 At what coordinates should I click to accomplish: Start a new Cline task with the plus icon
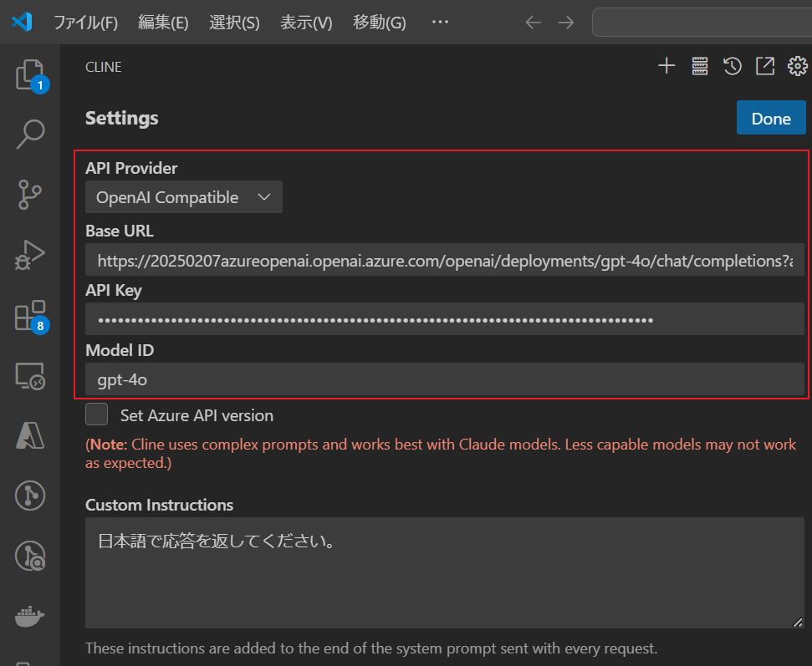666,66
